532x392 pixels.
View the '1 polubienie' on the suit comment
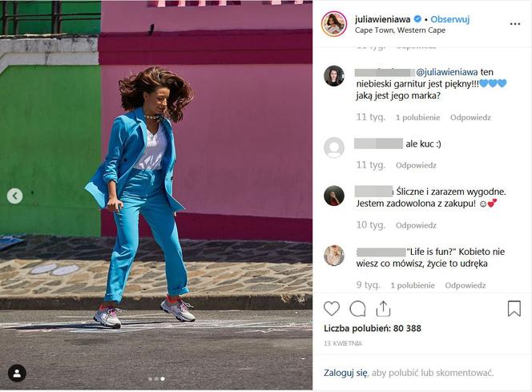(417, 117)
